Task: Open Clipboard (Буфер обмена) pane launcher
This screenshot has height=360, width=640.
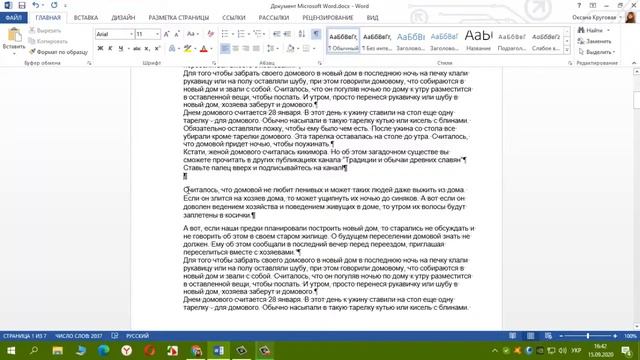Action: (89, 63)
